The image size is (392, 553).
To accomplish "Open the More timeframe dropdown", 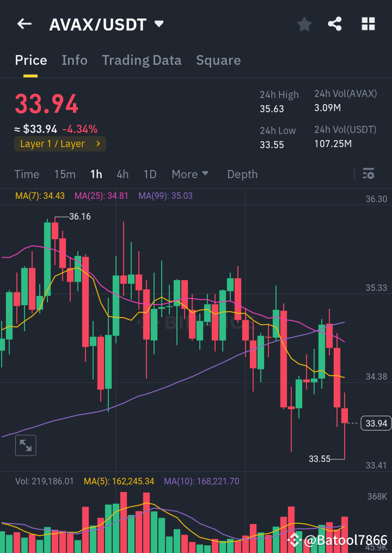I will pos(189,174).
